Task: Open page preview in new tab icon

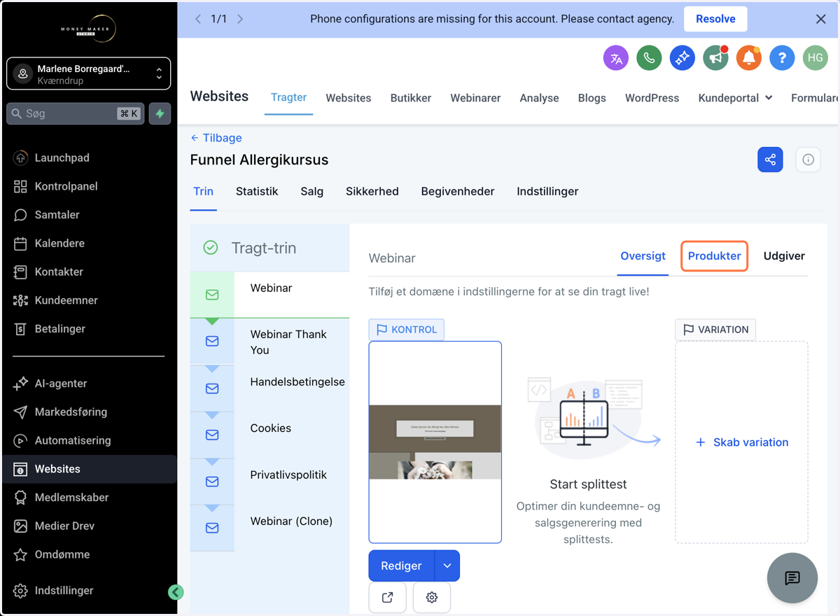Action: pyautogui.click(x=387, y=597)
